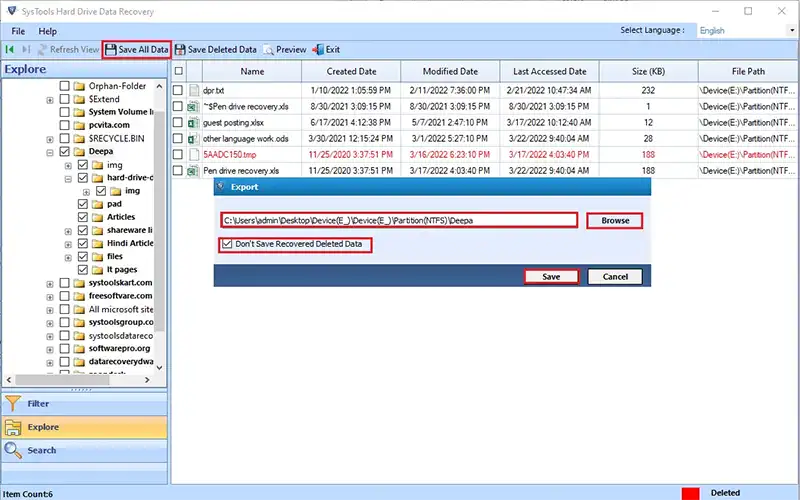Viewport: 800px width, 500px height.
Task: Sort by the Name column header
Action: pos(252,71)
